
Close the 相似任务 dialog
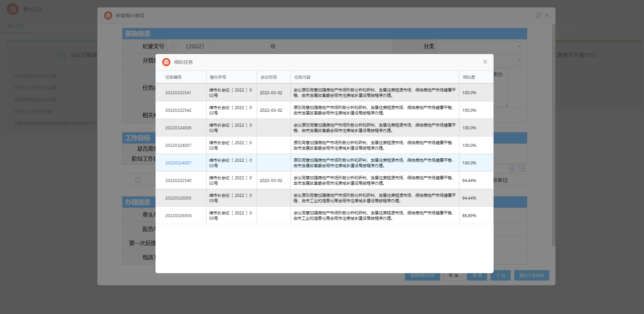[485, 62]
